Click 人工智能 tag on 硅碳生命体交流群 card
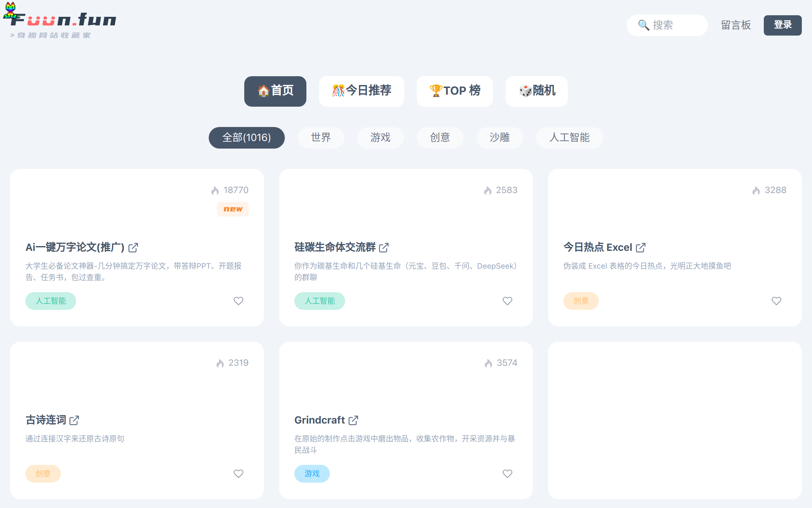The image size is (812, 508). (x=319, y=301)
